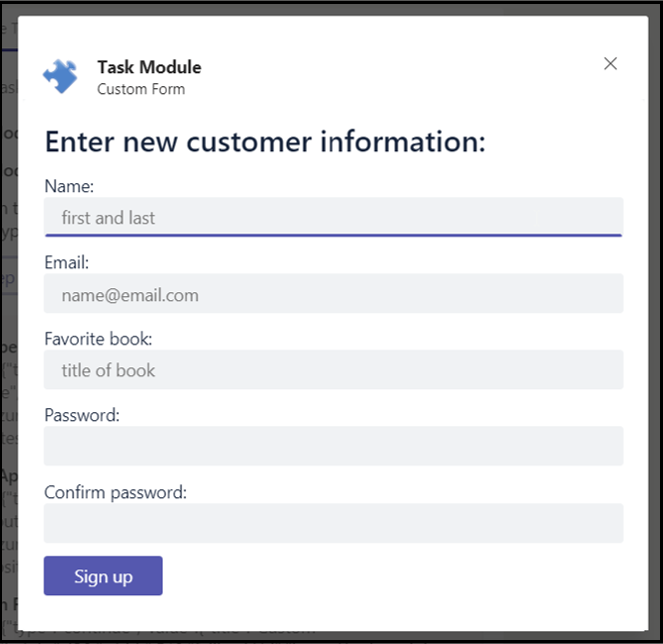Click the 'Confirm password:' label

click(116, 493)
